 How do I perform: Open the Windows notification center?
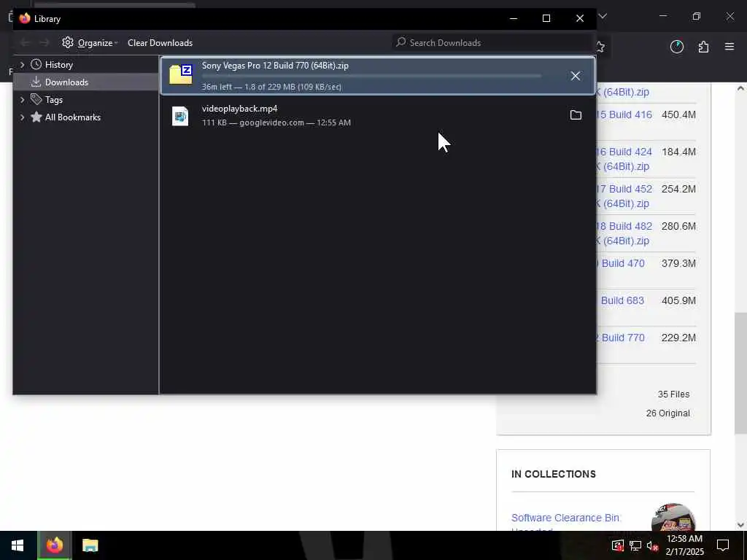[x=723, y=545]
